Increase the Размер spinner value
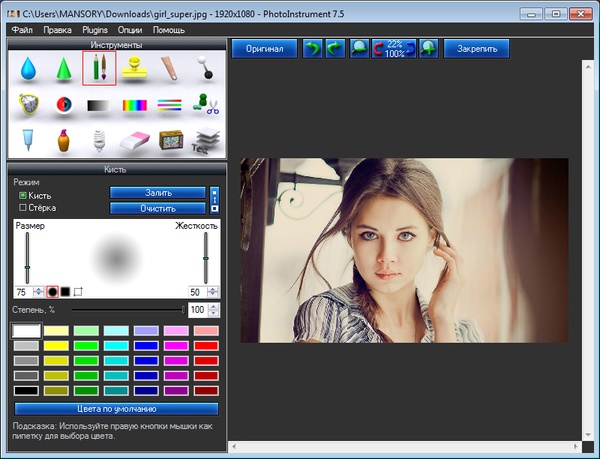This screenshot has height=459, width=600. (x=39, y=288)
